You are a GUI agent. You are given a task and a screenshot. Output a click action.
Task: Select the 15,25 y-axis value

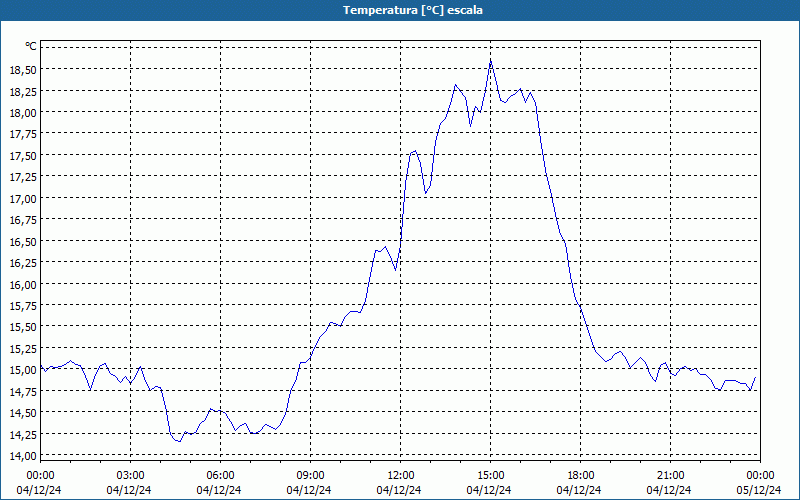pyautogui.click(x=23, y=348)
